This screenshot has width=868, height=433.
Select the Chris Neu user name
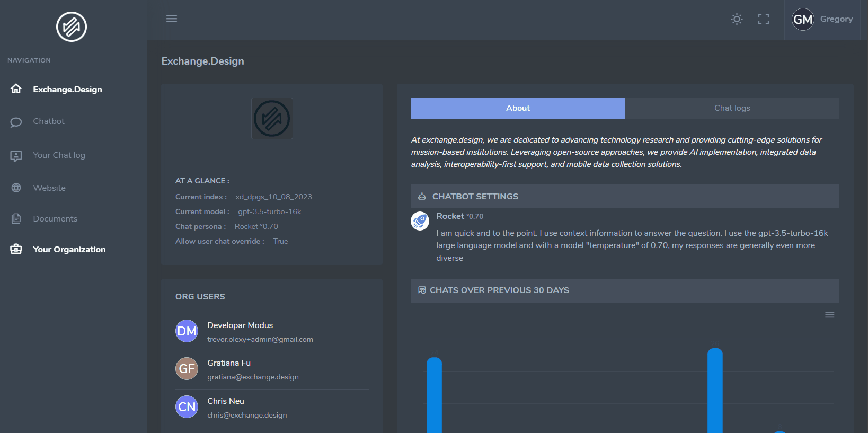226,401
